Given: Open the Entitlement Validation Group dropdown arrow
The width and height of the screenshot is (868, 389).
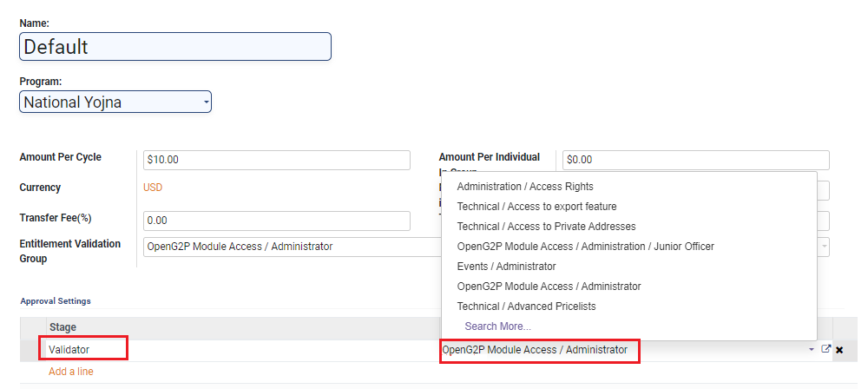Looking at the screenshot, I should coord(825,247).
